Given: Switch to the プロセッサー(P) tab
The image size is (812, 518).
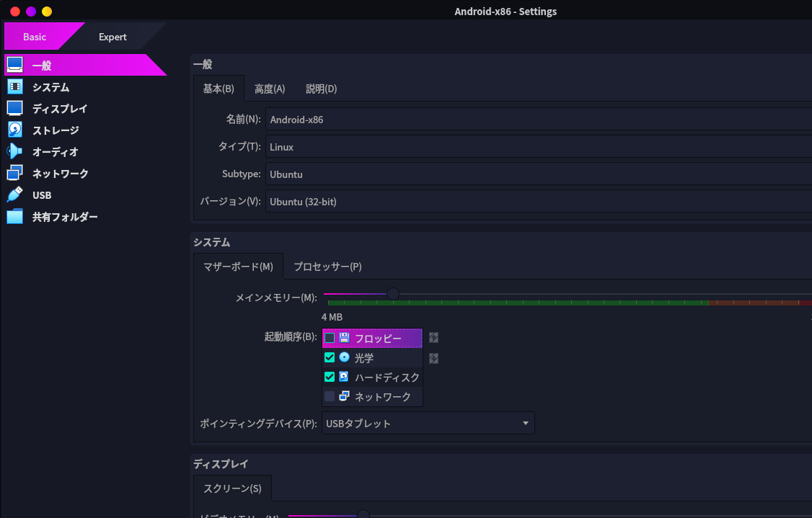Looking at the screenshot, I should pos(327,267).
